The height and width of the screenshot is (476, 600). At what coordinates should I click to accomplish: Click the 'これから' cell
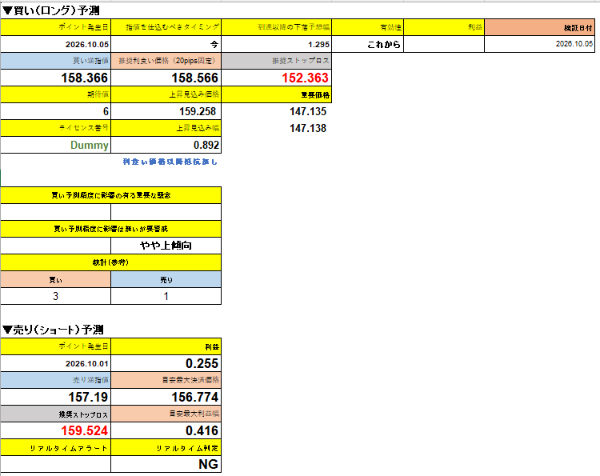367,44
